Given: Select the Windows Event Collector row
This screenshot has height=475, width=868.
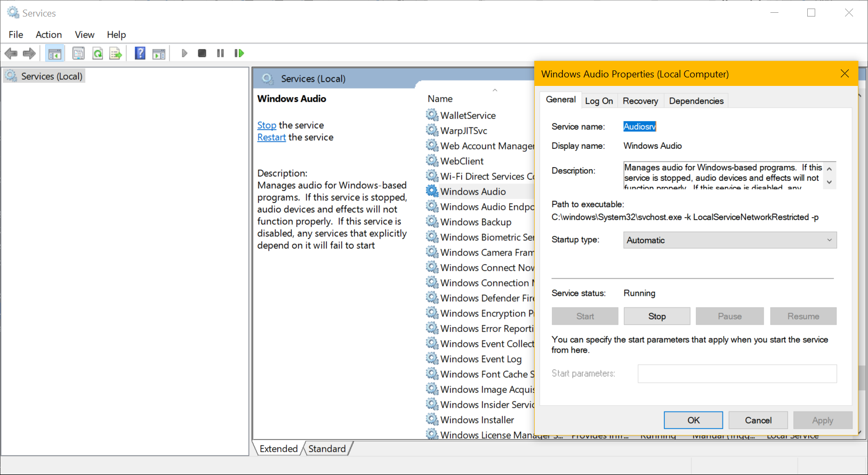Looking at the screenshot, I should coord(480,343).
